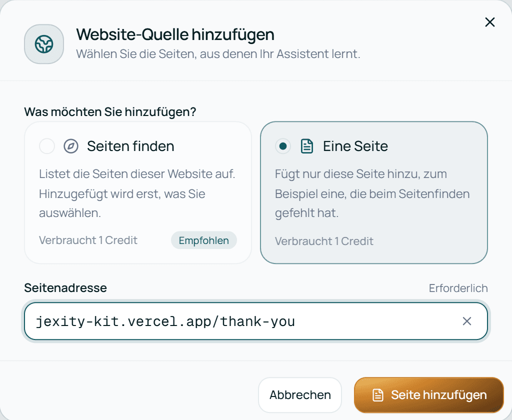This screenshot has height=420, width=512.
Task: Click the 'Wählen Sie die Seiten' subtitle
Action: pos(218,54)
